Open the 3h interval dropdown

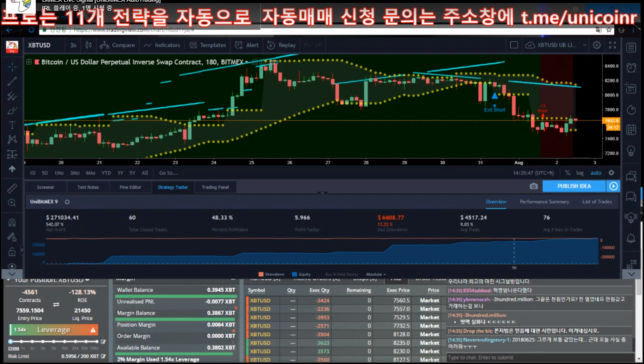(x=73, y=45)
